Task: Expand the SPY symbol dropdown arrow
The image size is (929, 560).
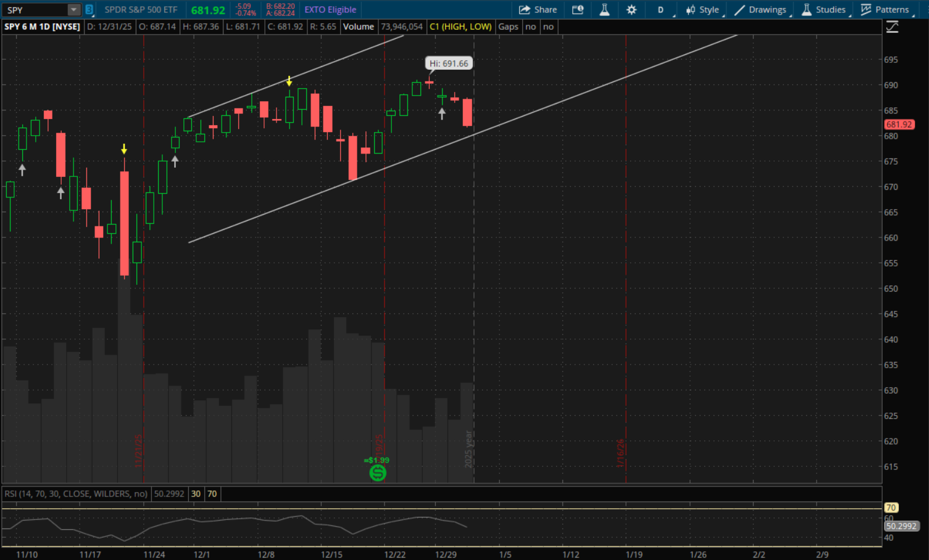Action: click(73, 10)
